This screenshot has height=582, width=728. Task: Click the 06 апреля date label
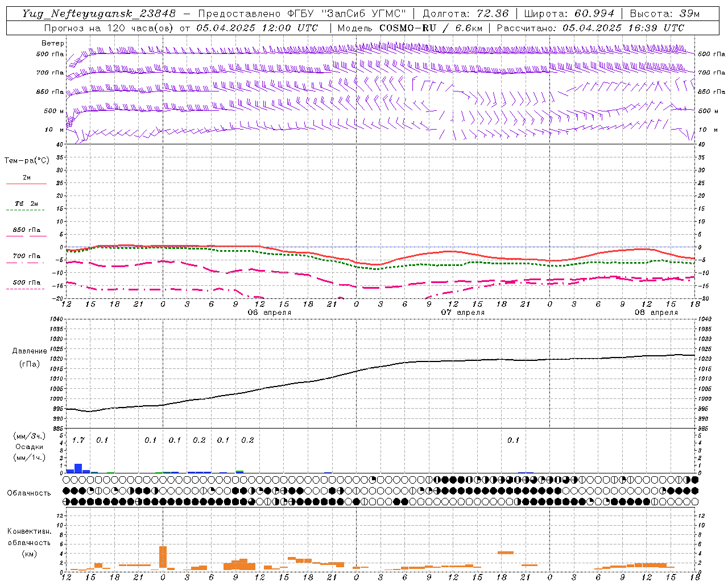(269, 313)
